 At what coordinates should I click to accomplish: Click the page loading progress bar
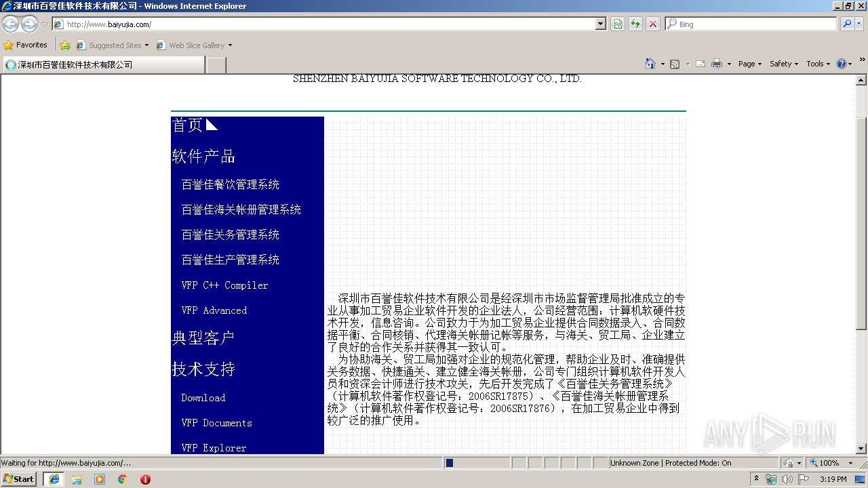477,463
